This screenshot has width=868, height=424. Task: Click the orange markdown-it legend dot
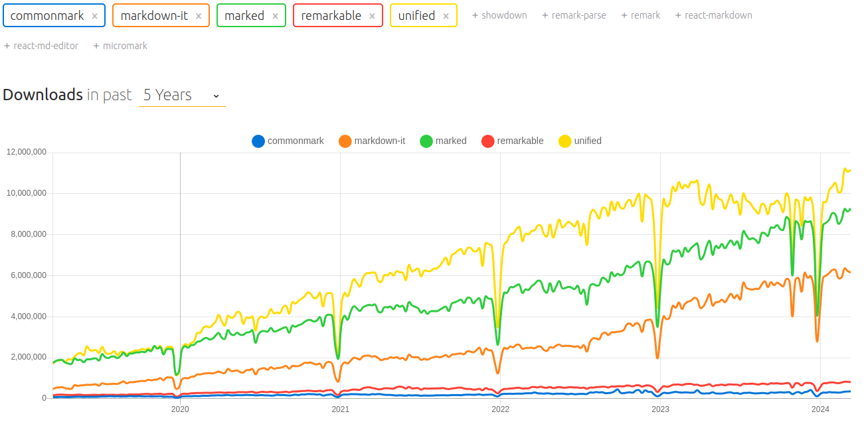[347, 141]
